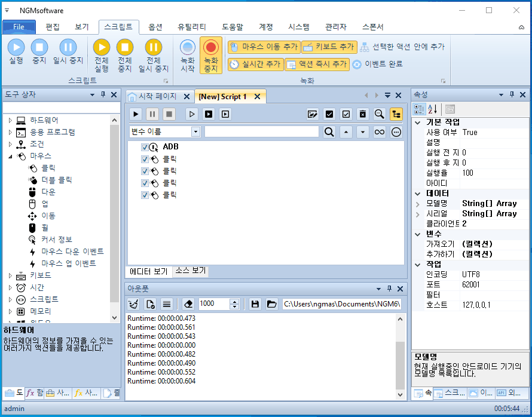Switch to 소스 보기 tab
Viewport: 532px width, 417px height.
pos(190,271)
